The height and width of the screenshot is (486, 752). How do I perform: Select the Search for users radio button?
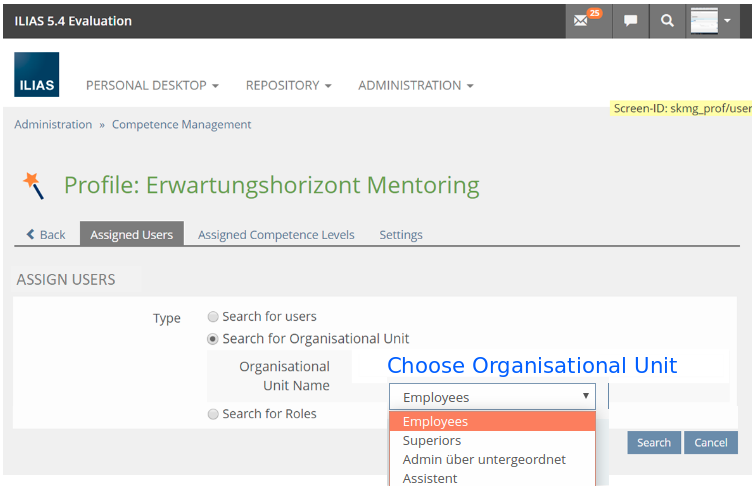pyautogui.click(x=212, y=316)
